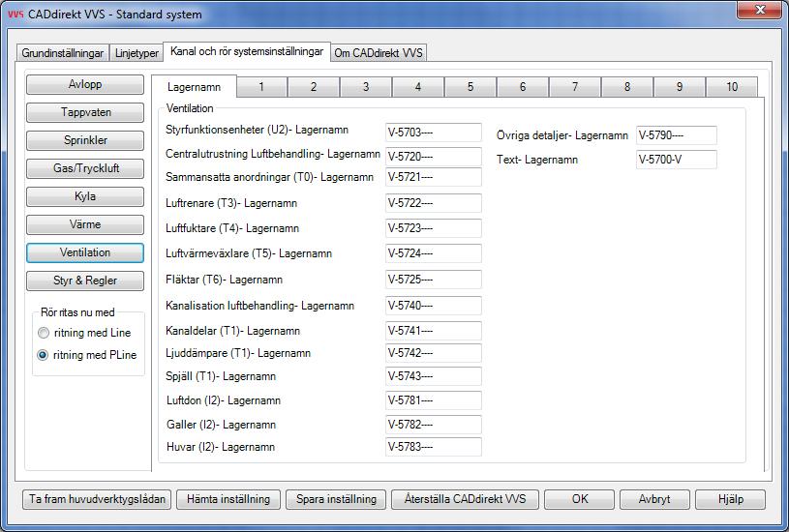Open the Gas/Tryckluft system settings
This screenshot has width=789, height=532.
85,168
